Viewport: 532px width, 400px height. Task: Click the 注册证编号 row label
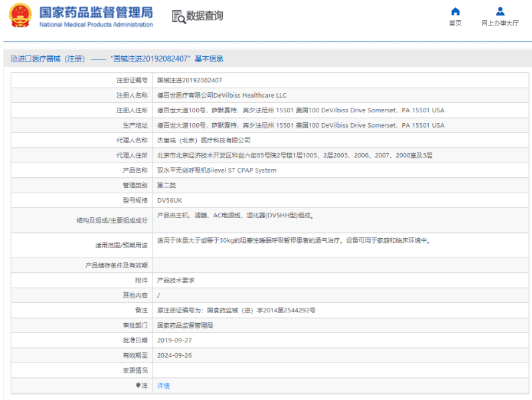tap(132, 80)
